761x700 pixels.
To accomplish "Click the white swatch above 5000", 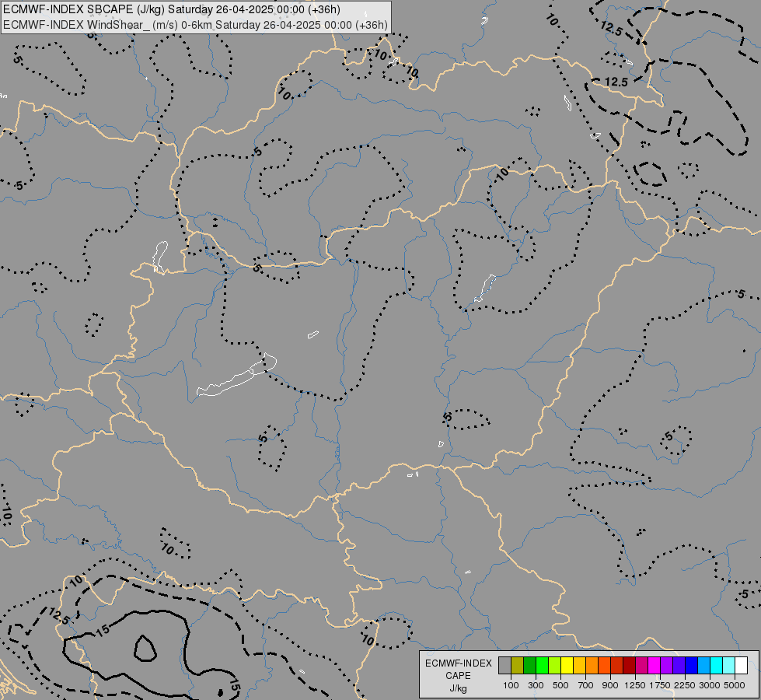I will (x=741, y=666).
